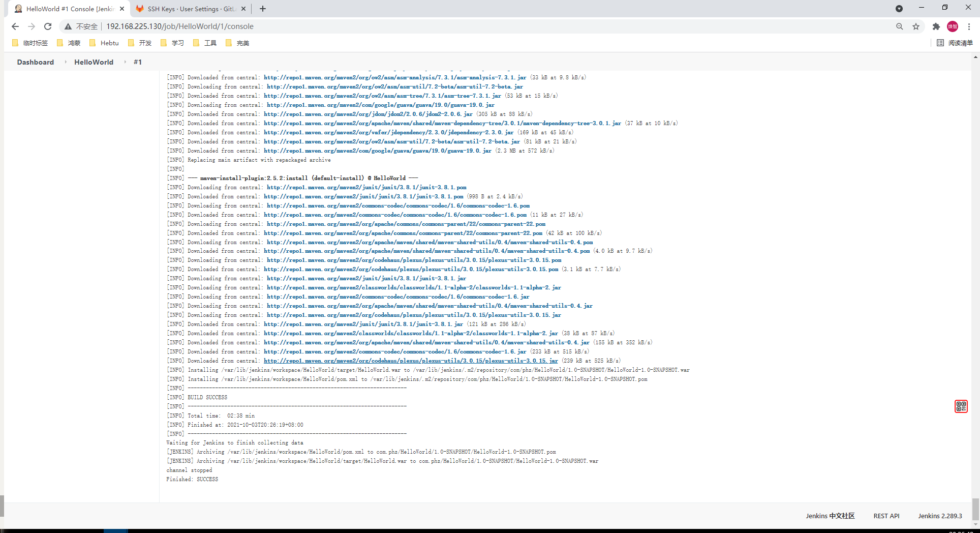Open zoom magnifier icon in address bar
This screenshot has width=980, height=533.
click(900, 26)
